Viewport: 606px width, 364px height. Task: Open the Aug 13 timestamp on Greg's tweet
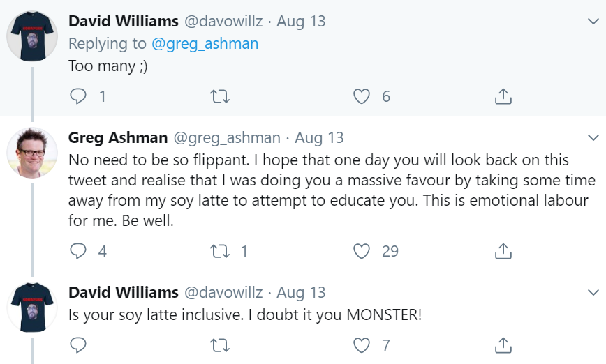pyautogui.click(x=319, y=137)
